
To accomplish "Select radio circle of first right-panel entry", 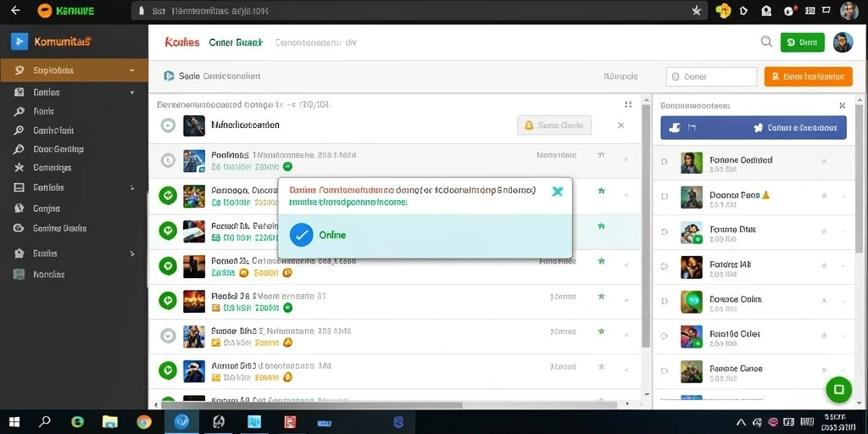I will 665,161.
